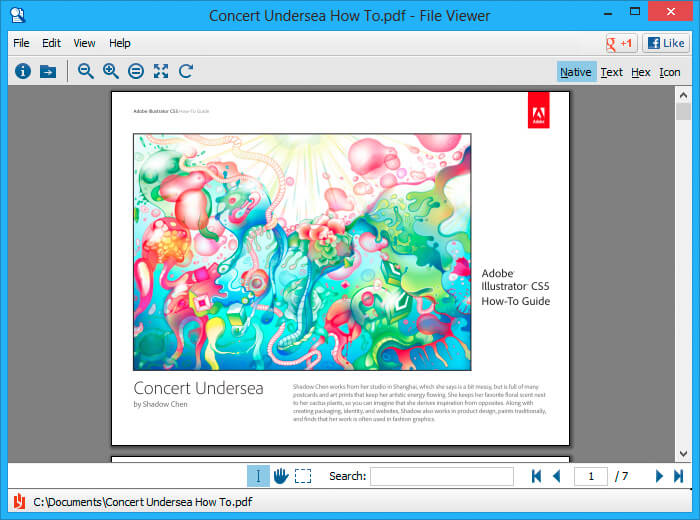Zoom out with the minus magnifier
The height and width of the screenshot is (520, 700).
tap(85, 71)
